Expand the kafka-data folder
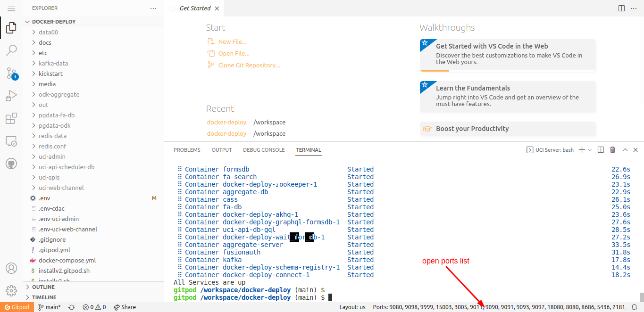Viewport: 644px width, 312px height. click(93, 63)
